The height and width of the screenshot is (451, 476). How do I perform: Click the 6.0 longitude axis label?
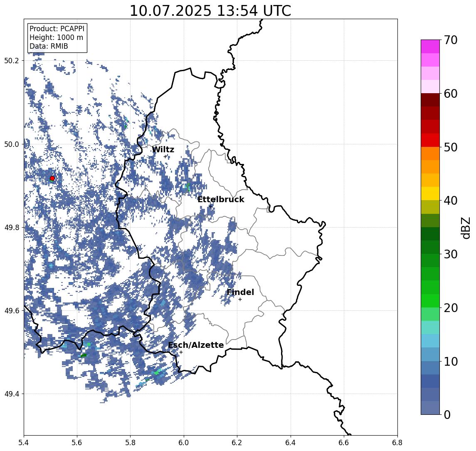click(184, 443)
